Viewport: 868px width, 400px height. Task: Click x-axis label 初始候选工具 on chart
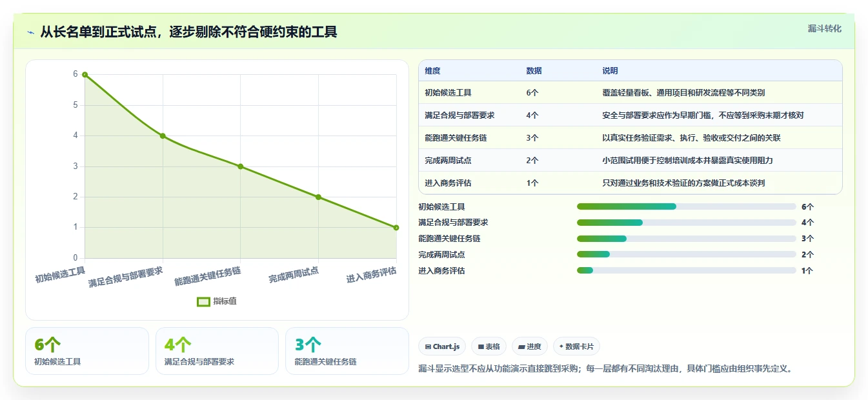click(x=60, y=275)
